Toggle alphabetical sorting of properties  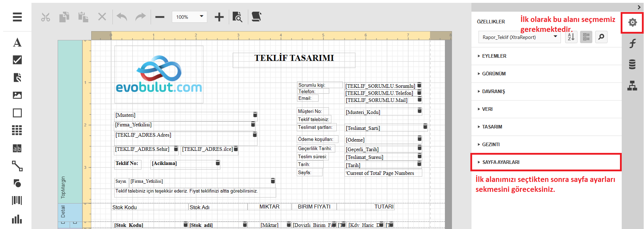(x=571, y=37)
